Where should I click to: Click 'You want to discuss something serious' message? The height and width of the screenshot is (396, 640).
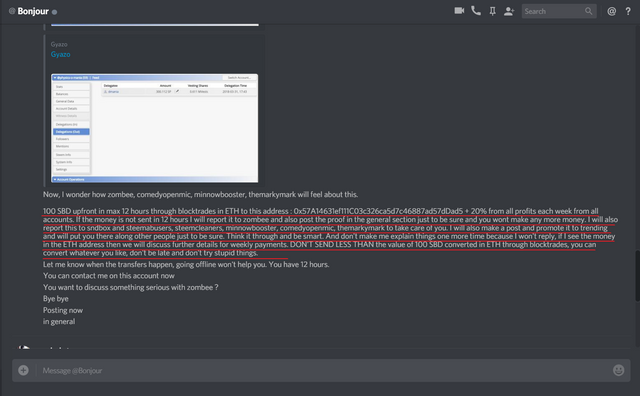point(131,287)
